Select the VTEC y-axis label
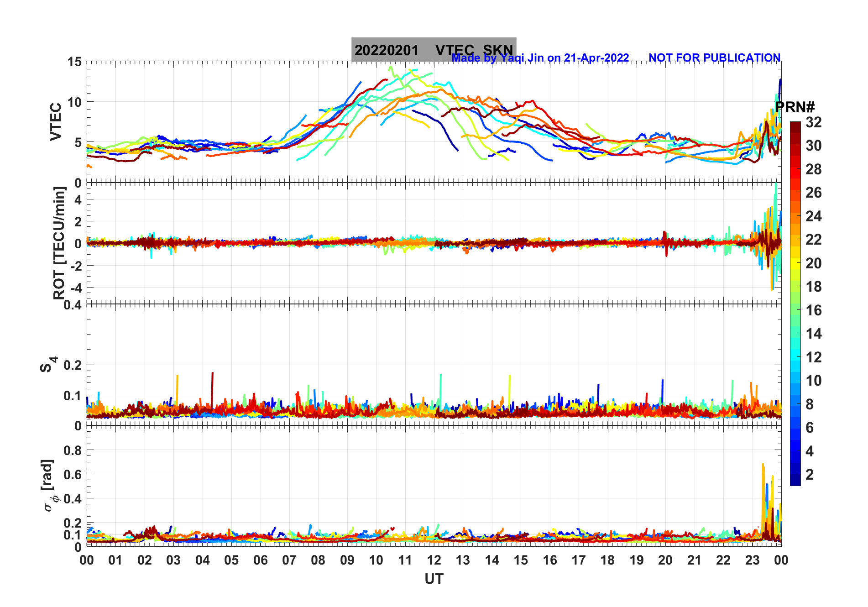This screenshot has height=607, width=868. [56, 122]
